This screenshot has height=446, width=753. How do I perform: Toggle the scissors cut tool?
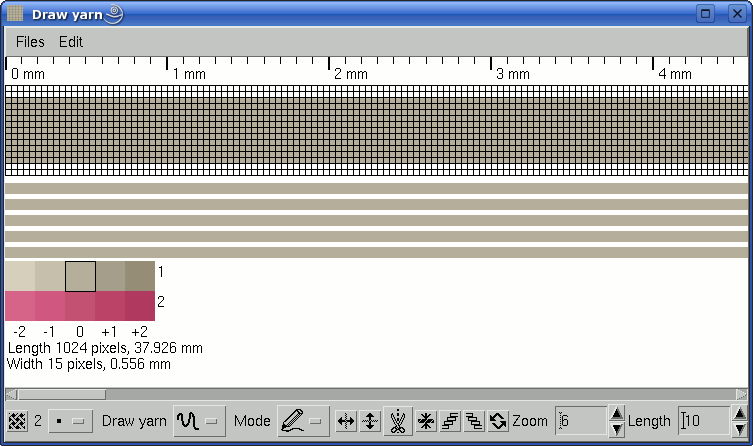click(398, 421)
